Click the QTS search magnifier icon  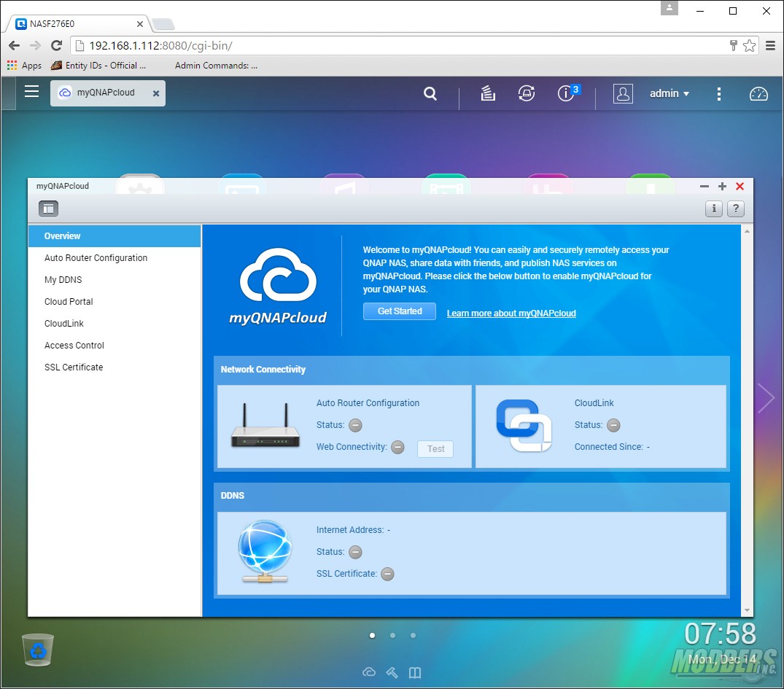(x=430, y=93)
